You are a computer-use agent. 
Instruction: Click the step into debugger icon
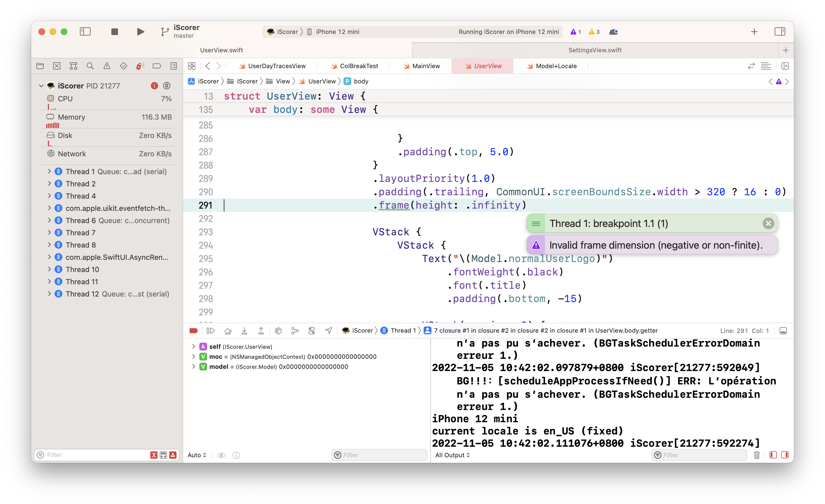click(244, 330)
